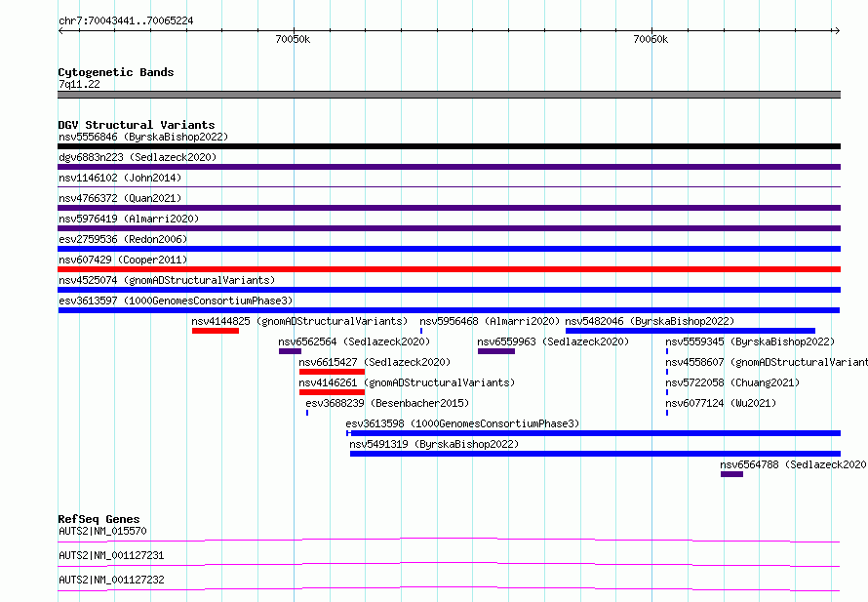
Task: Select the red nsv4146261 variant bar
Action: [332, 392]
